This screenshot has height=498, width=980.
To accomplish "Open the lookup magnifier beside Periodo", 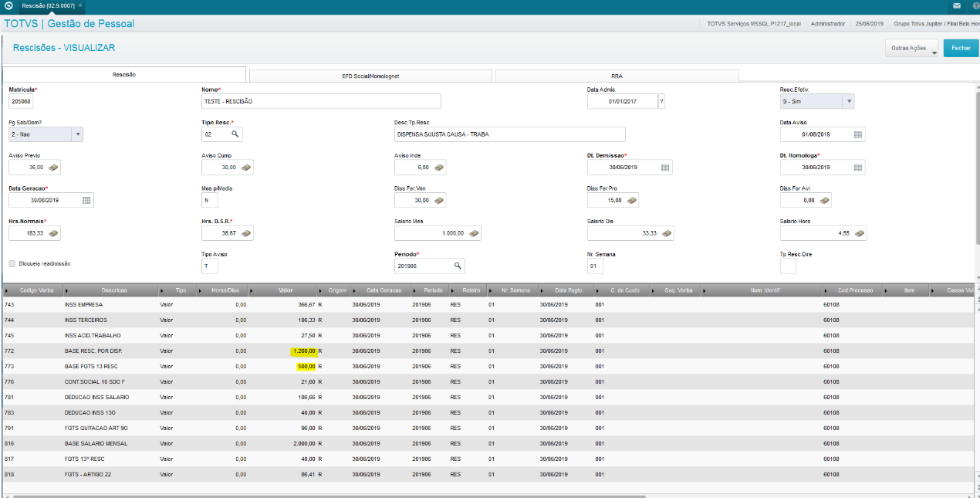I will pos(458,266).
